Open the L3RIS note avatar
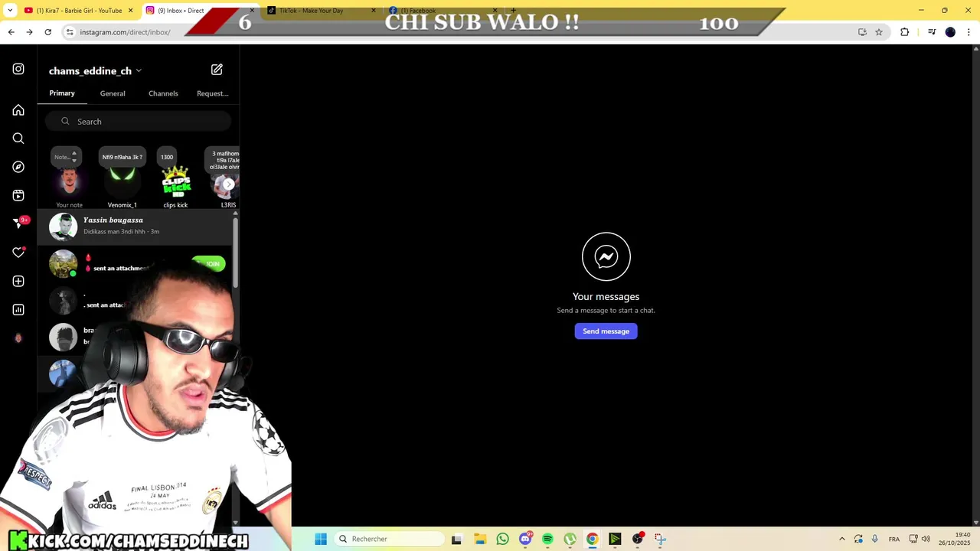This screenshot has width=980, height=551. point(225,185)
